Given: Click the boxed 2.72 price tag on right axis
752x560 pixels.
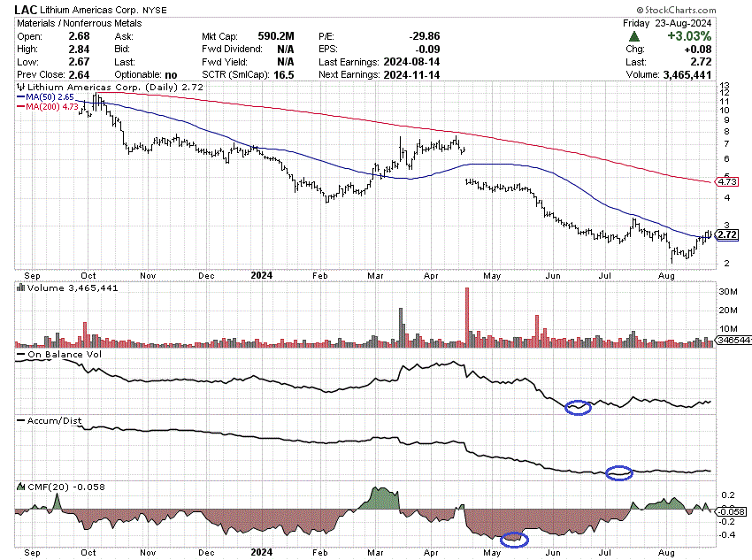Looking at the screenshot, I should coord(727,234).
